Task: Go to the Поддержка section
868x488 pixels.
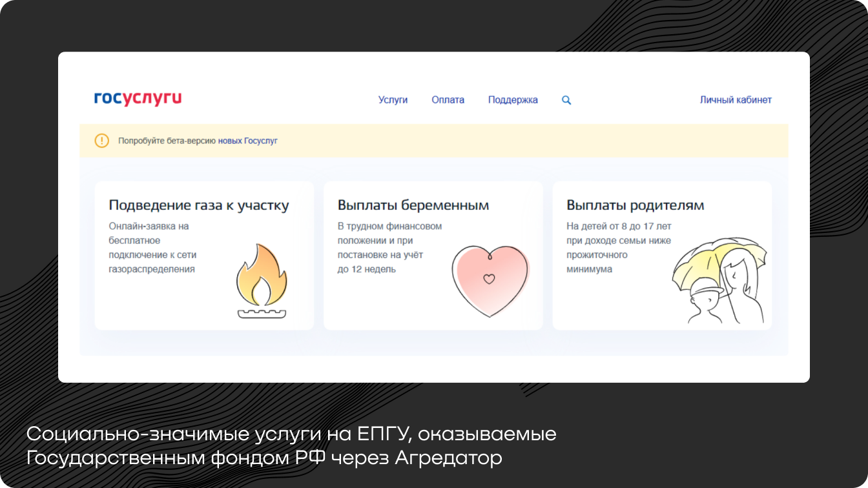Action: 513,100
